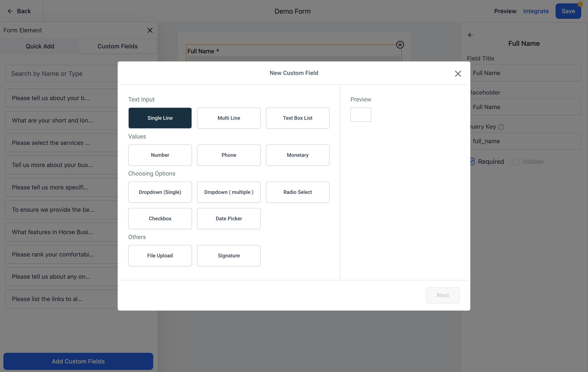Screen dimensions: 588x372
Task: Toggle the Required checkbox
Action: (x=472, y=162)
